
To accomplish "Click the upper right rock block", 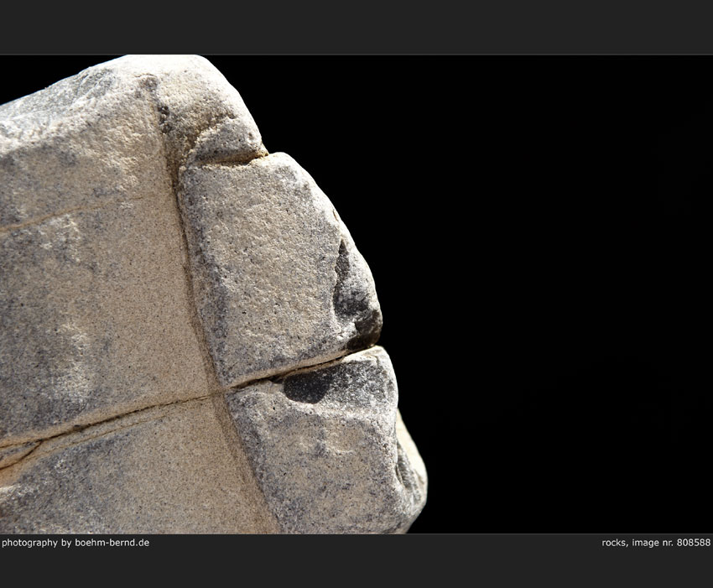I will 268,260.
